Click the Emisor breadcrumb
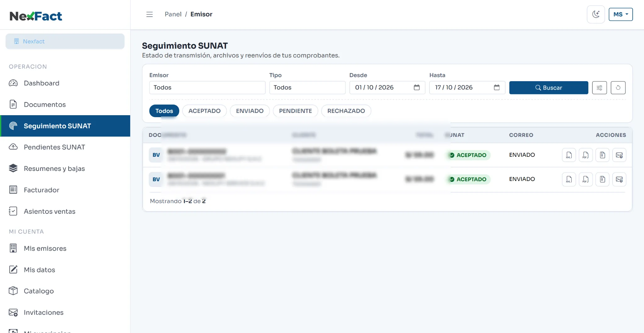The height and width of the screenshot is (333, 644). pos(201,14)
